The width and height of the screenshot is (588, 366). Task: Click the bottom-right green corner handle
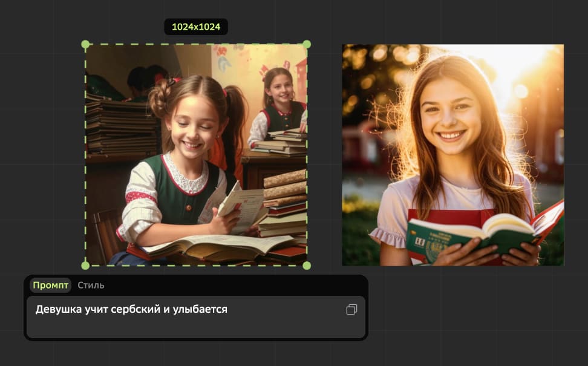tap(307, 266)
